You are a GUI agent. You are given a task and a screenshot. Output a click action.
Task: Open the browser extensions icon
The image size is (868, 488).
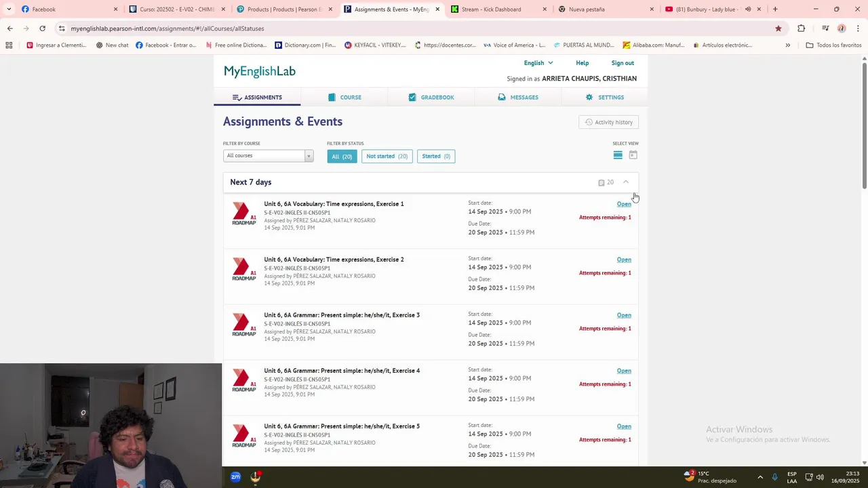801,28
